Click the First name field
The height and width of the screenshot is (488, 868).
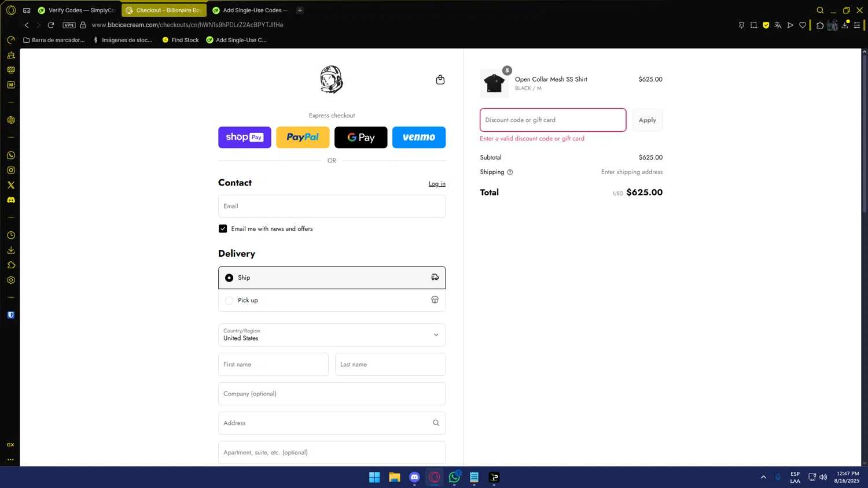coord(273,364)
